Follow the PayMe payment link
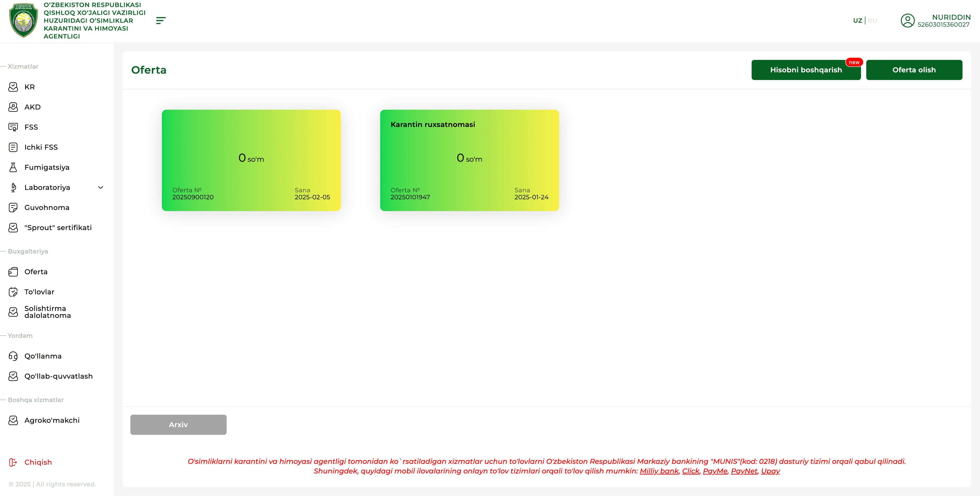Viewport: 980px width, 496px height. pos(715,471)
